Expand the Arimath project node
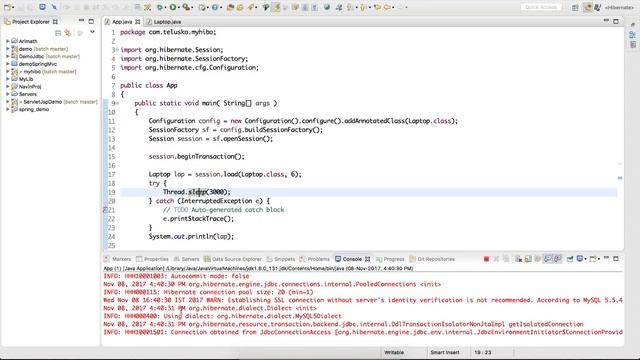640x360 pixels. pos(7,41)
